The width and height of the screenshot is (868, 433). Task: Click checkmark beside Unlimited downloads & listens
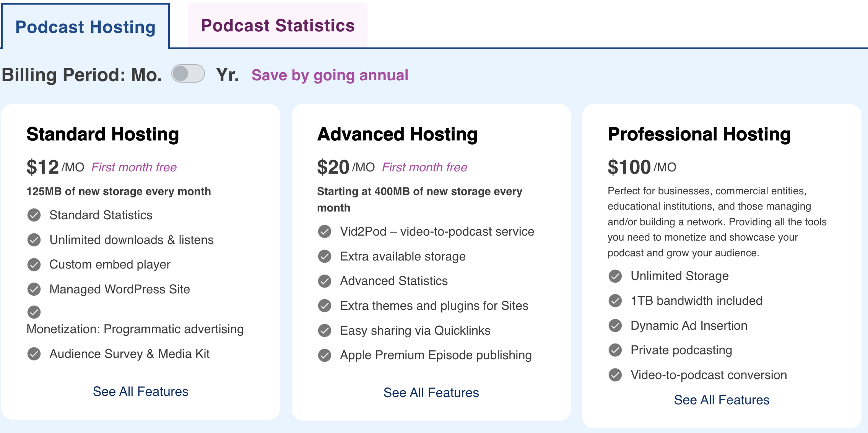[x=34, y=240]
